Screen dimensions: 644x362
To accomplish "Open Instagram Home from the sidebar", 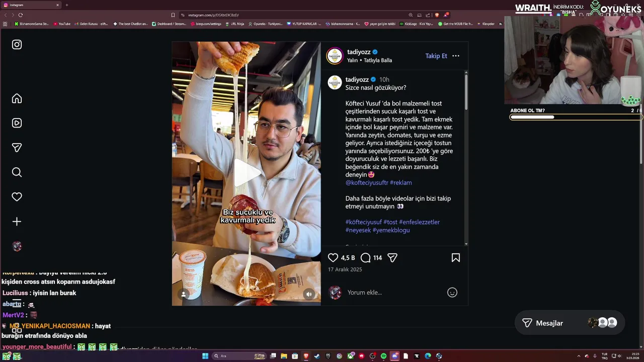I will tap(17, 99).
